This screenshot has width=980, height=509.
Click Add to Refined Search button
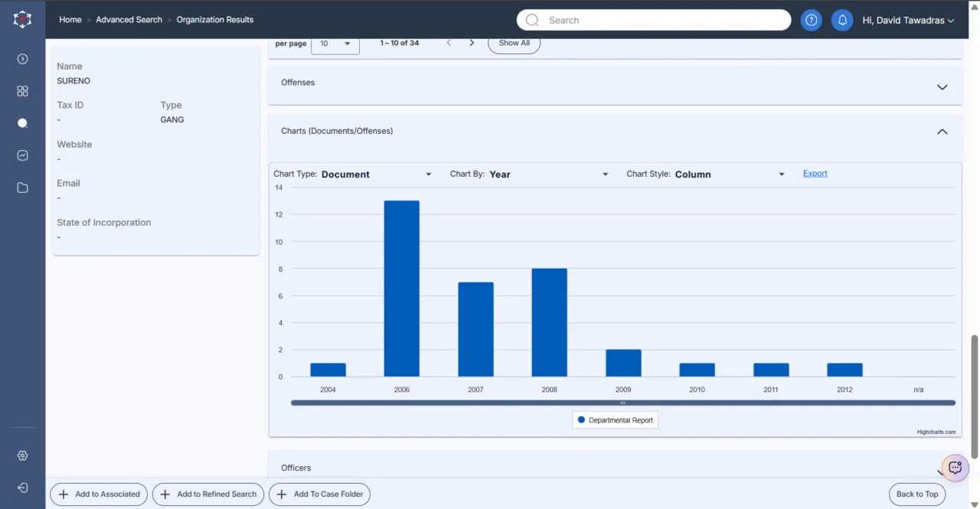click(208, 494)
